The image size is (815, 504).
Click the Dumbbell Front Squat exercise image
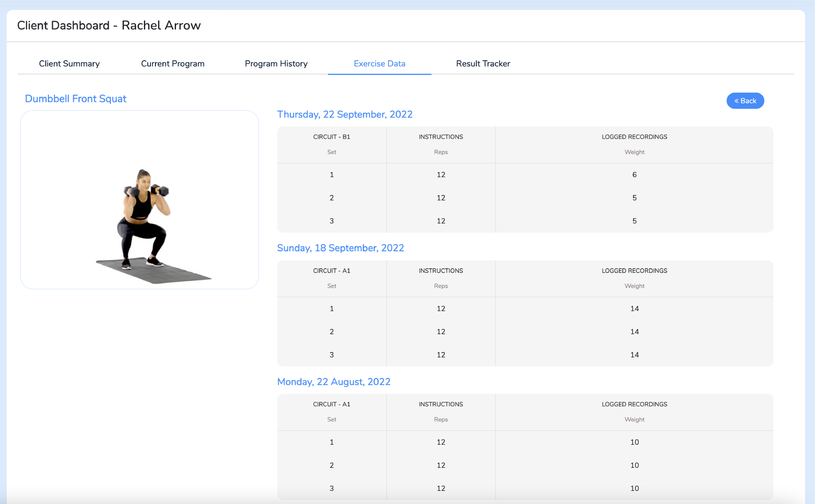point(140,200)
